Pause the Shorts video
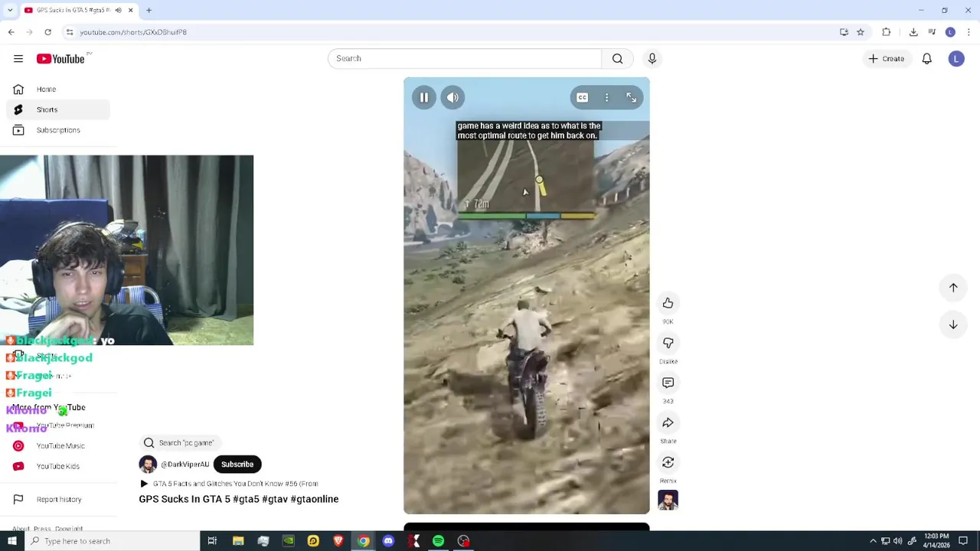 (423, 97)
